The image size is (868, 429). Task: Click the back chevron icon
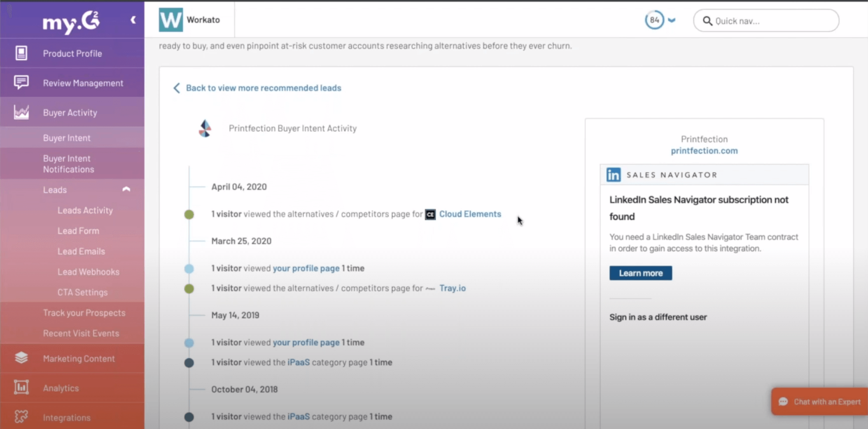(x=177, y=88)
